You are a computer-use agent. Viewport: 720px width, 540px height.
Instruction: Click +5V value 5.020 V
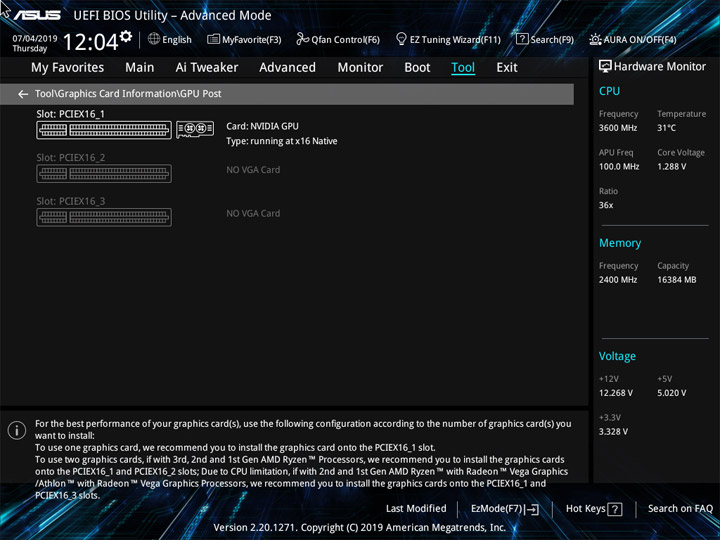[671, 393]
